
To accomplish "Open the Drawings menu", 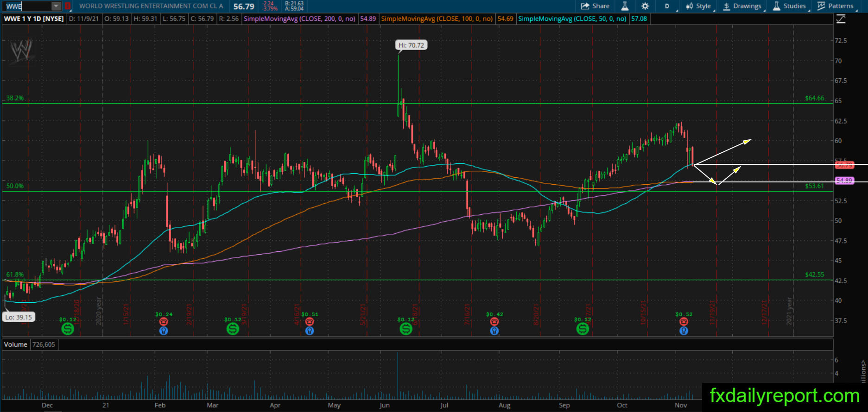I will coord(742,6).
